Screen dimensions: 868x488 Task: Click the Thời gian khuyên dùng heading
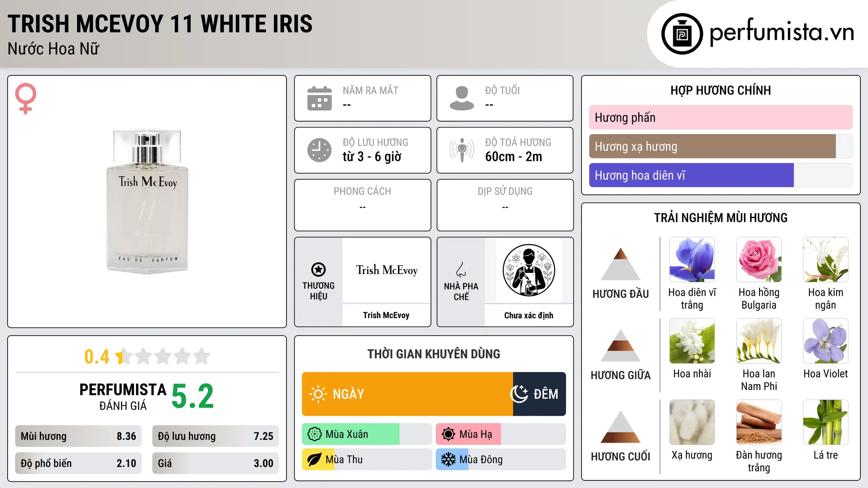tap(434, 354)
